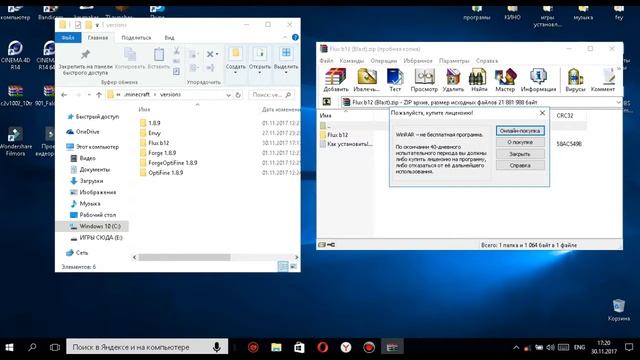Screen dimensions: 640x360
Task: Click Explorer Back arrow navigation button
Action: point(64,95)
